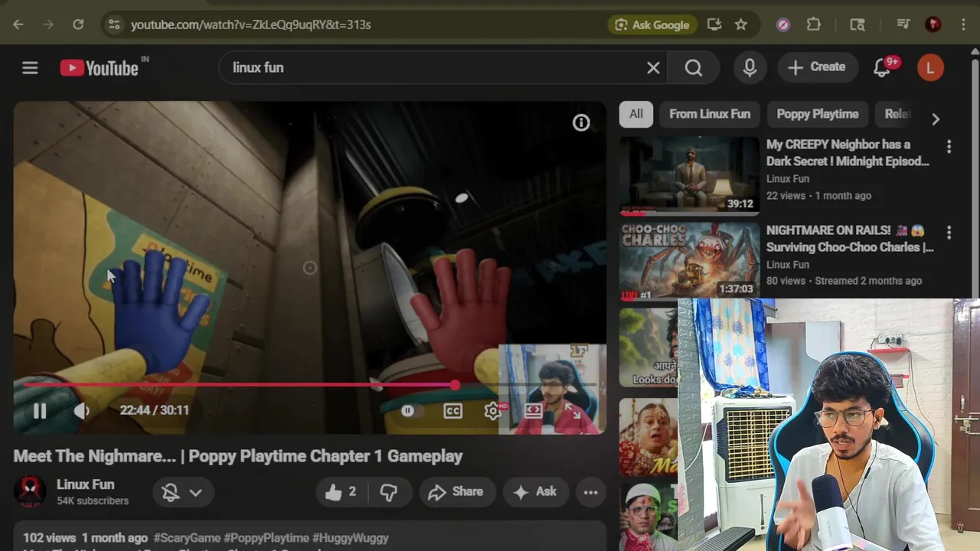Enter full screen mode
This screenshot has width=980, height=551.
(573, 411)
